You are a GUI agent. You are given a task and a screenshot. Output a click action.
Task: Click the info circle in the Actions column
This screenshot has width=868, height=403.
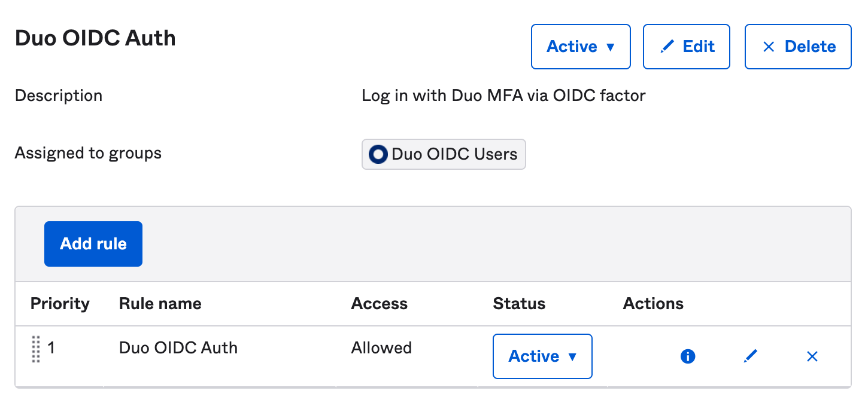688,356
